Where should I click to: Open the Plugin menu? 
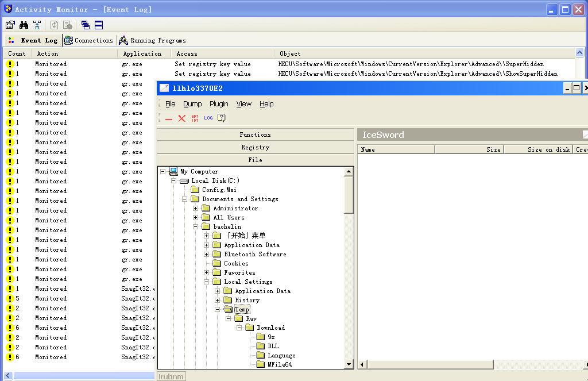219,104
